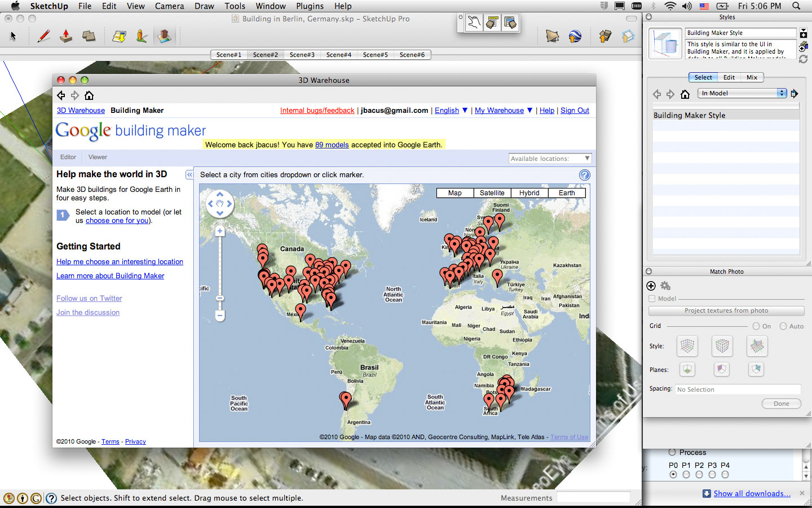This screenshot has width=812, height=508.
Task: Activate the Push/Pull tool
Action: [66, 36]
